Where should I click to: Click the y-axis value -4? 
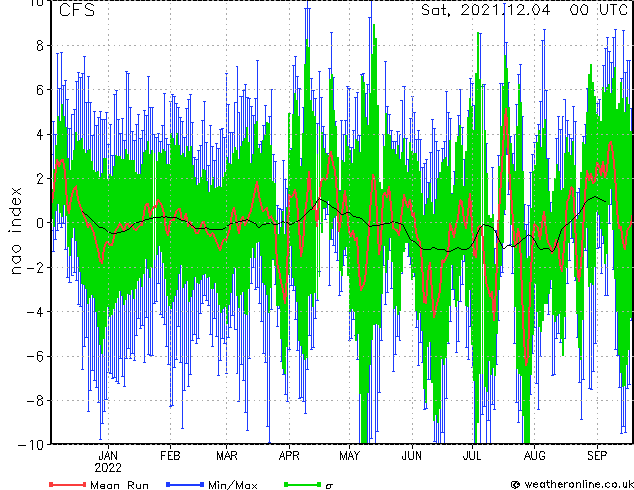pyautogui.click(x=35, y=312)
